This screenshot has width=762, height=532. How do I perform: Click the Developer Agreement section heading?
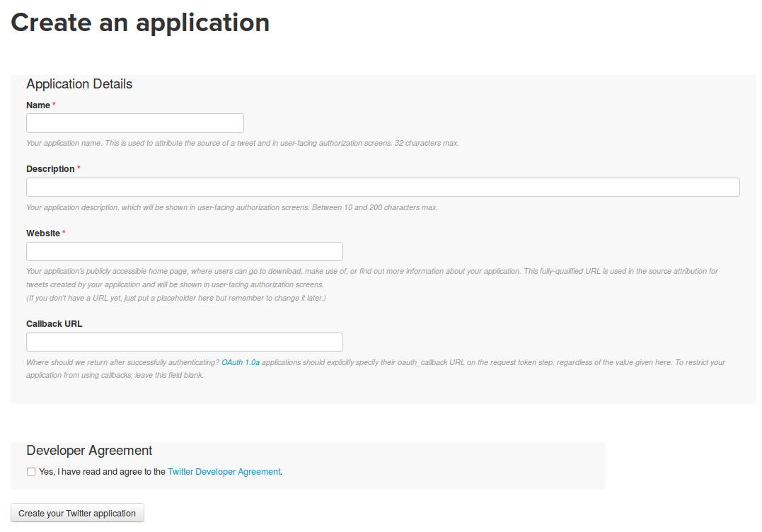(89, 451)
